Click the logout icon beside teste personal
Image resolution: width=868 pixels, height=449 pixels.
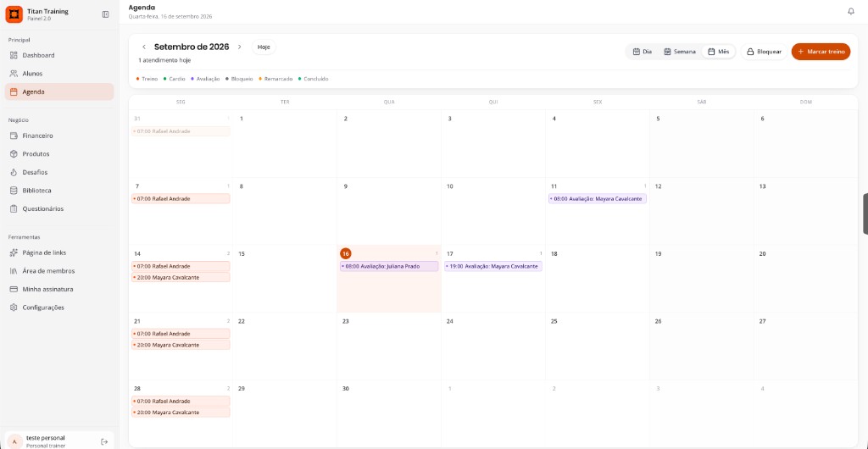(104, 441)
